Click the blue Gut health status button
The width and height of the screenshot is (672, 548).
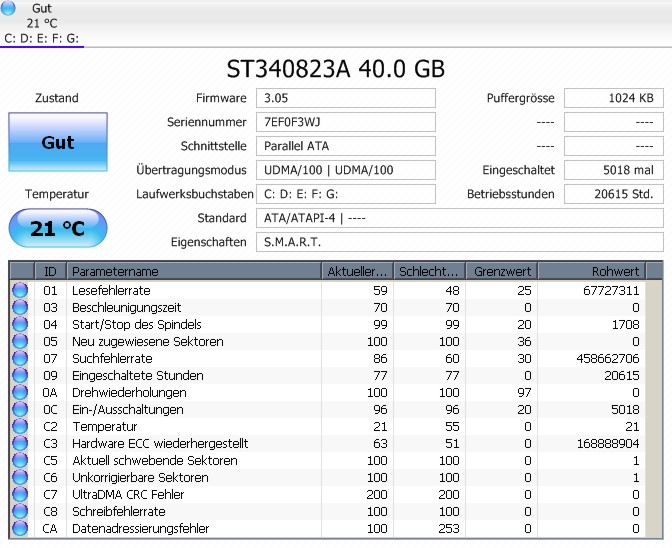[x=58, y=142]
